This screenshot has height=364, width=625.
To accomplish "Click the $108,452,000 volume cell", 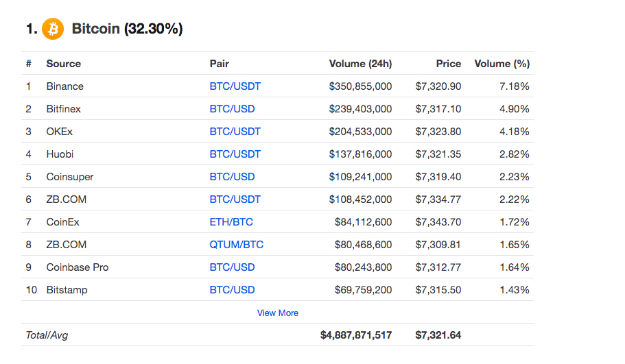I will pyautogui.click(x=360, y=199).
